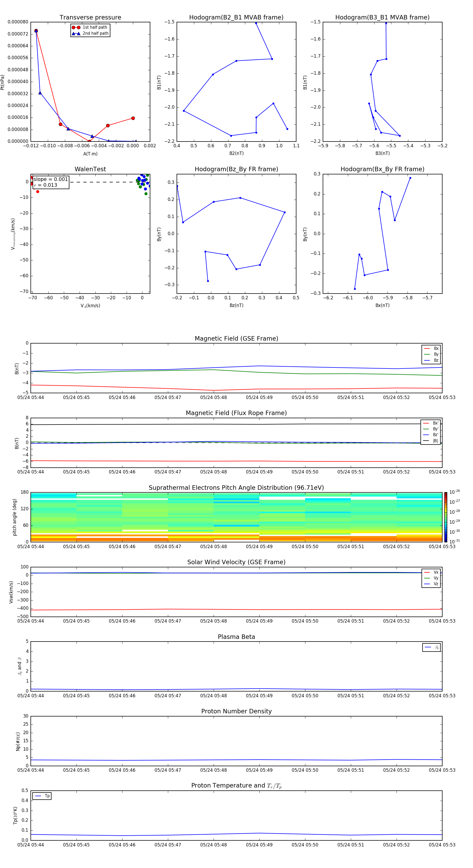The height and width of the screenshot is (868, 473).
Task: Click the Hodogram(Bx_By FR frame) title
Action: click(382, 169)
